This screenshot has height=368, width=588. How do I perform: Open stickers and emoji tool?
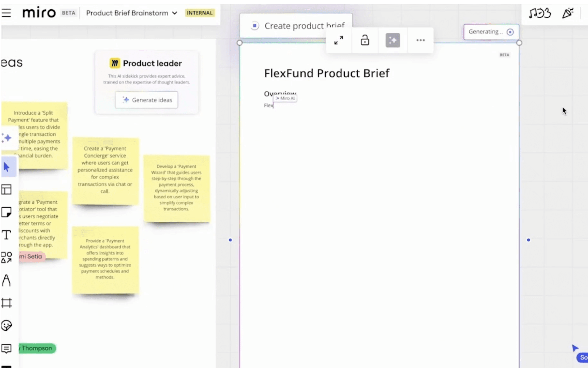(x=6, y=326)
